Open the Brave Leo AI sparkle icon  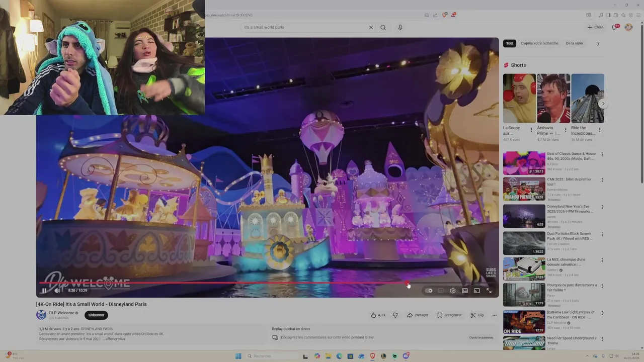(x=623, y=15)
